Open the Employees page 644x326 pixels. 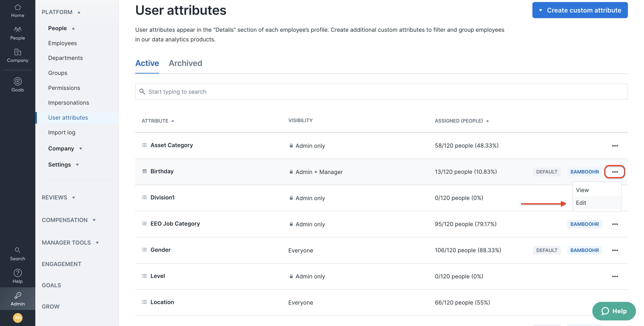pyautogui.click(x=63, y=43)
